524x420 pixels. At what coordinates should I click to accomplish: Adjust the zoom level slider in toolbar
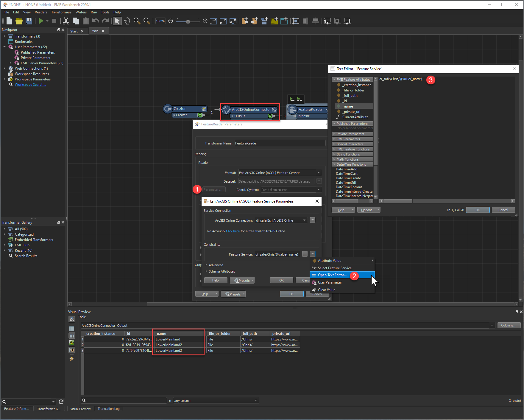[188, 21]
